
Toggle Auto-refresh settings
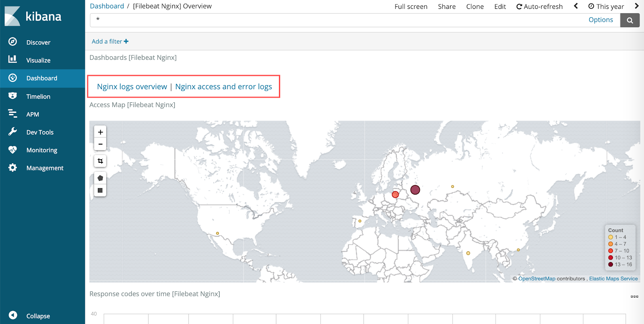coord(539,6)
